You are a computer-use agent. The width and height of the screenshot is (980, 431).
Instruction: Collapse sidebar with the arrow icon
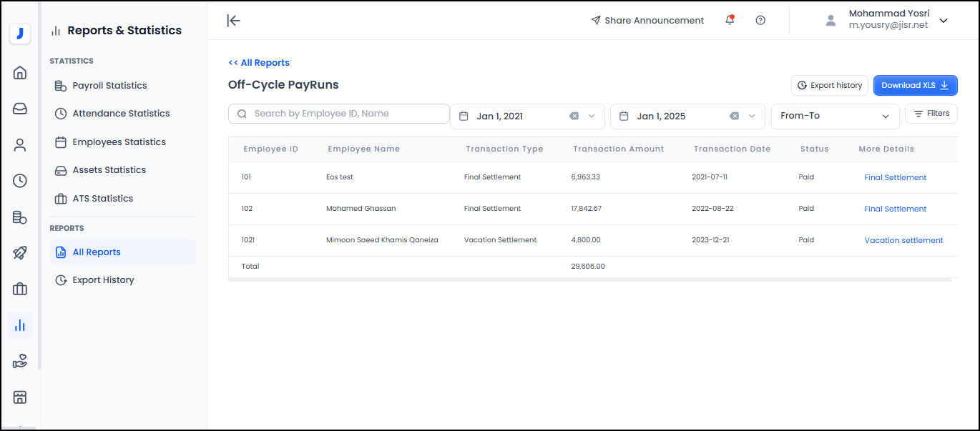tap(233, 21)
